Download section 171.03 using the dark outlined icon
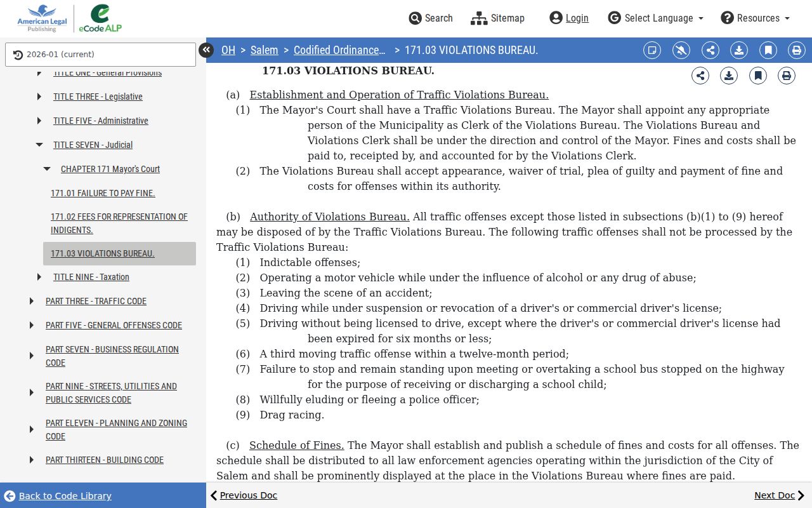This screenshot has height=508, width=812. (729, 76)
